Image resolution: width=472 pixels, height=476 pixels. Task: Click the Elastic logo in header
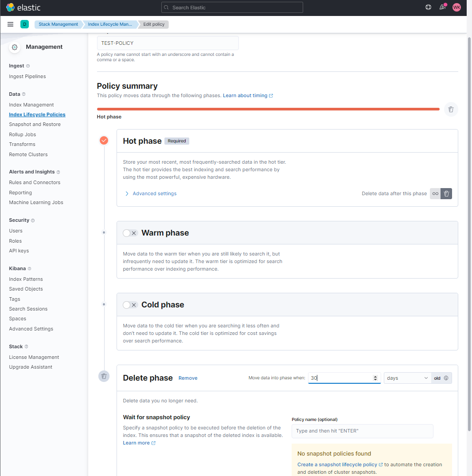click(23, 8)
